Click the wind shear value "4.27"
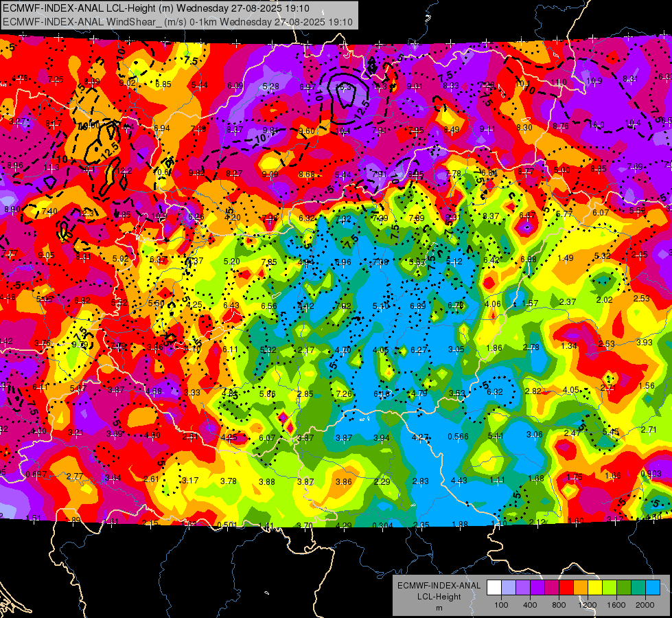The width and height of the screenshot is (672, 618). (x=420, y=437)
